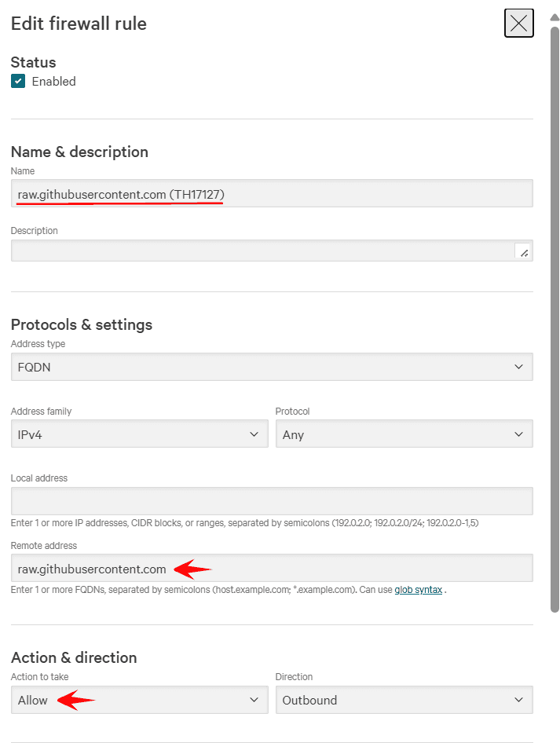
Task: Click the chevron on the IPv4 Address family dropdown
Action: 254,434
